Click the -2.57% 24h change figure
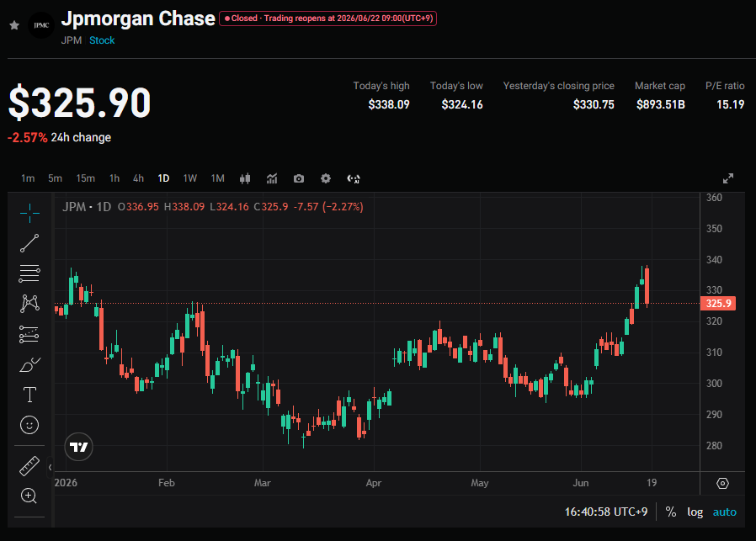 pos(28,138)
